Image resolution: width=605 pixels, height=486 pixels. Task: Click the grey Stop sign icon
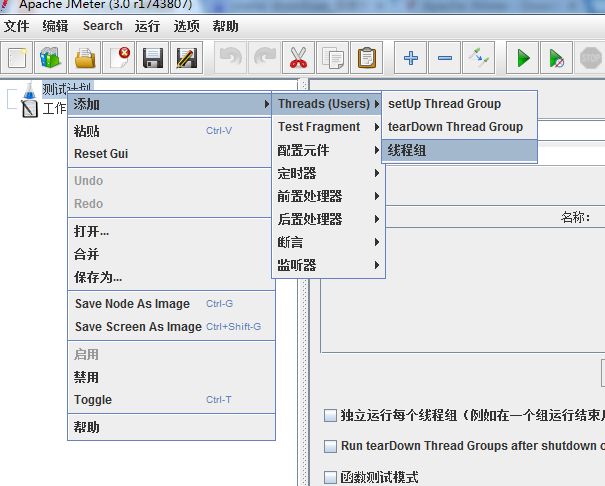coord(590,58)
